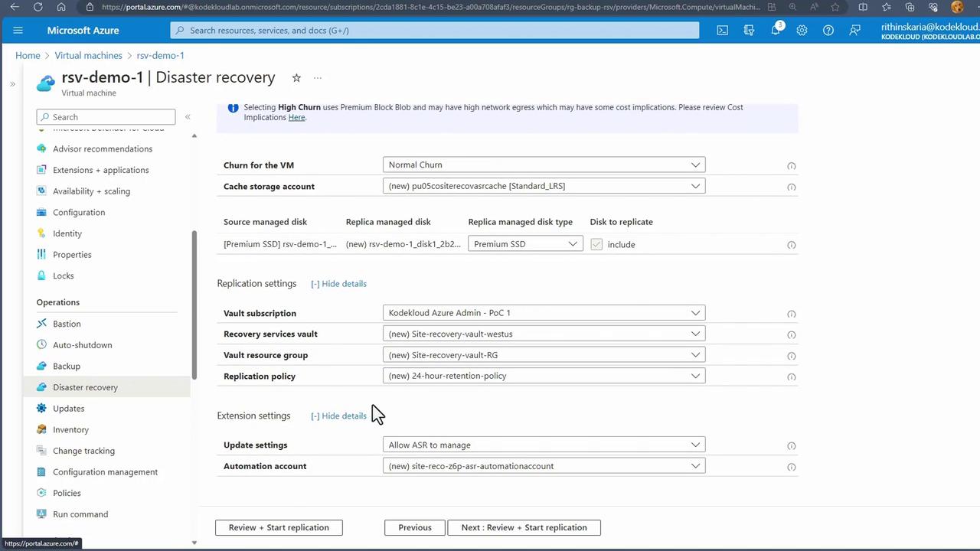Collapse the sidebar with the double chevron
The height and width of the screenshot is (551, 980).
tap(188, 117)
